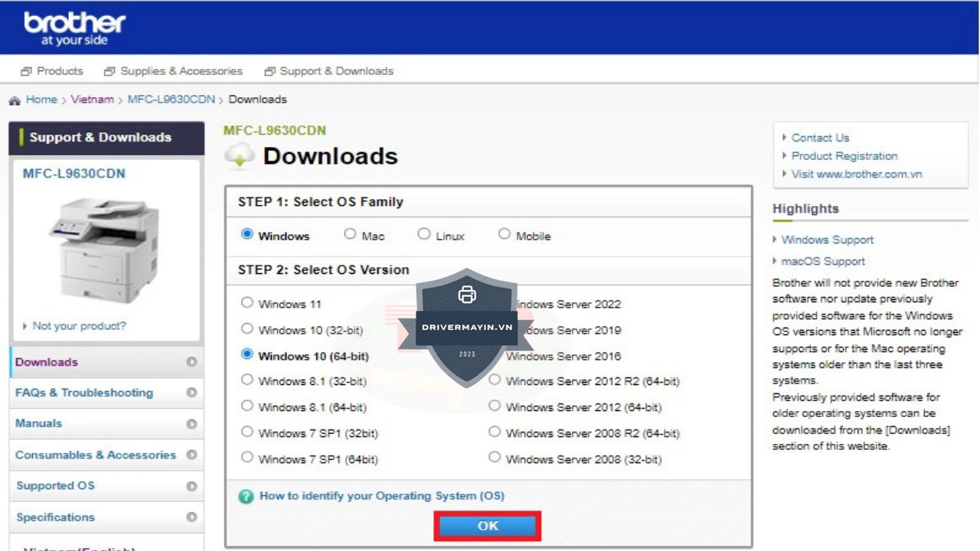This screenshot has width=980, height=551.
Task: Click the green question mark help icon
Action: 246,497
